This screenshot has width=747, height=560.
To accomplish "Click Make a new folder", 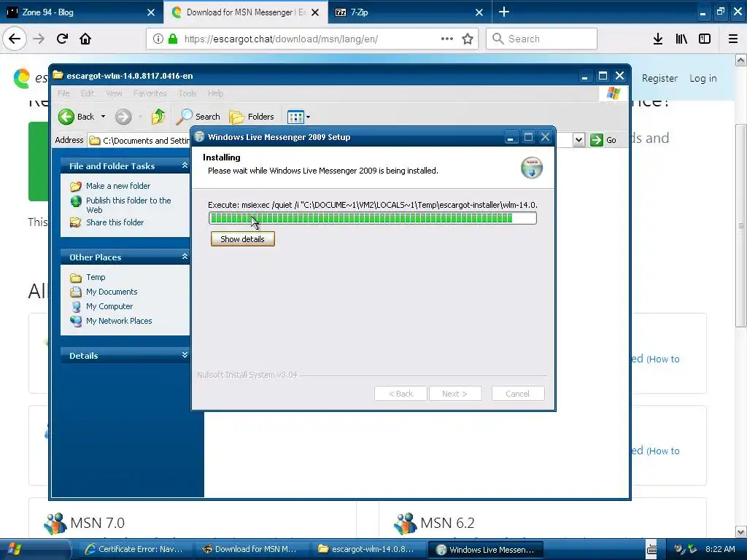I will click(x=117, y=186).
